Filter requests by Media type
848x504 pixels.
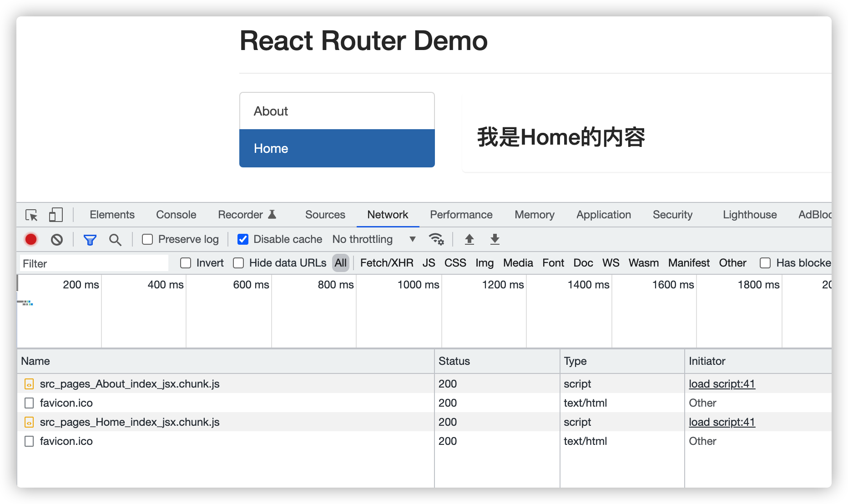pos(518,263)
